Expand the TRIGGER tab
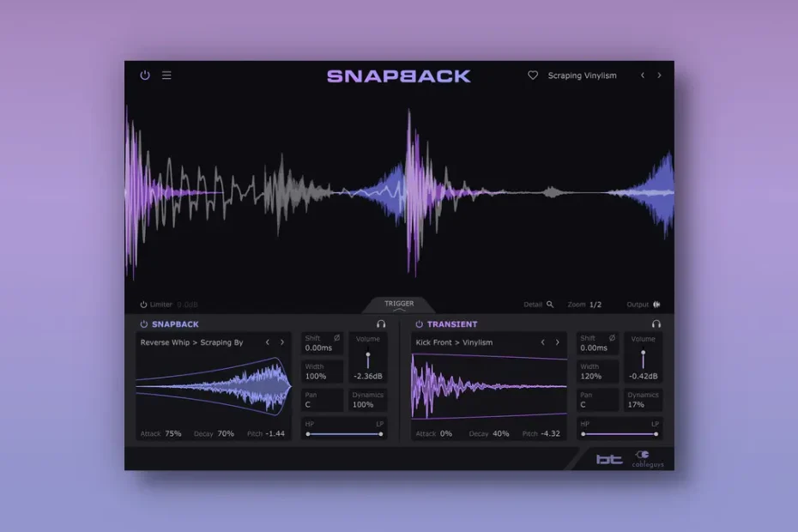Image resolution: width=798 pixels, height=532 pixels. pos(399,305)
